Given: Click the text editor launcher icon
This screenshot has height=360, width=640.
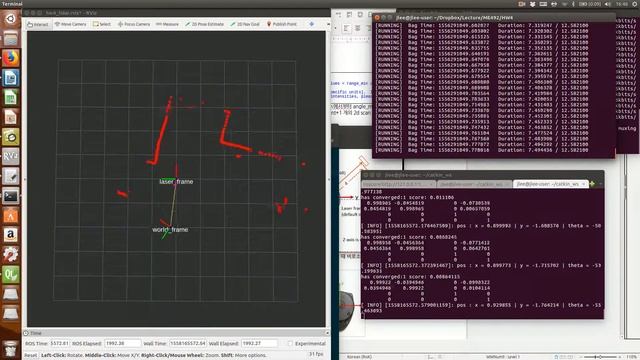Looking at the screenshot, I should pos(11,176).
